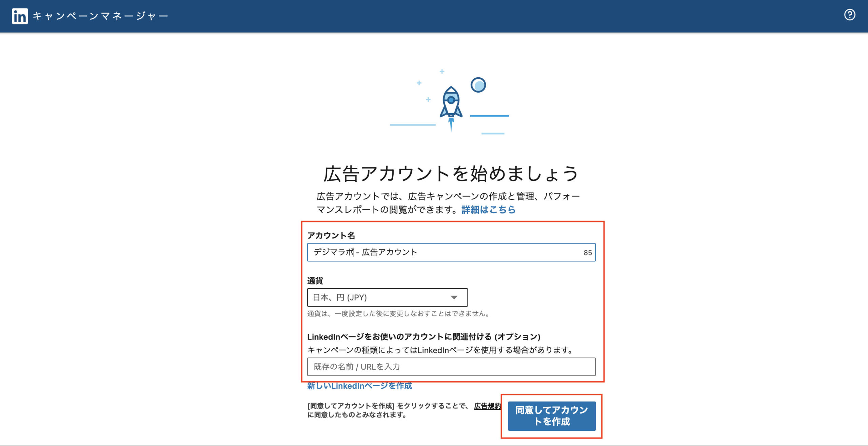Click the キャンペーンマネージャー header title
868x446 pixels.
click(x=100, y=16)
